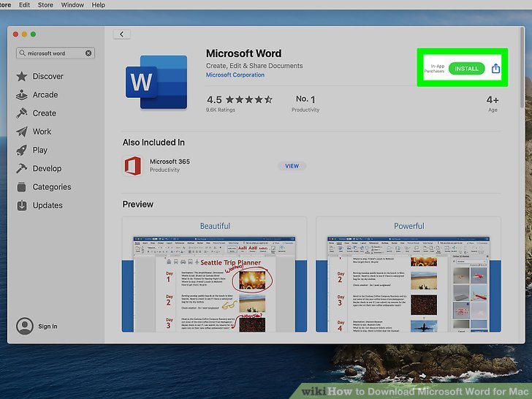Open the Beautiful preview screenshot
Screen dimensions: 532x399
[x=214, y=274]
